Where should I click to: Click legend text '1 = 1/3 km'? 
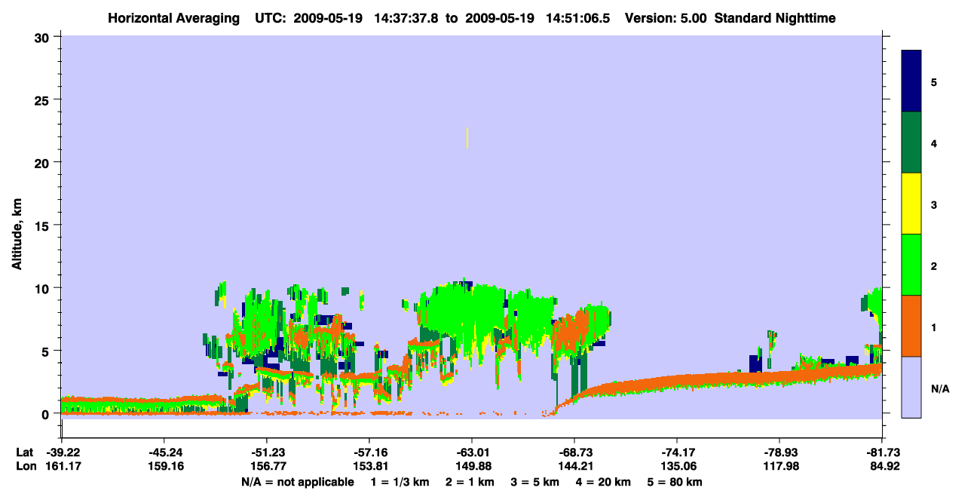401,482
